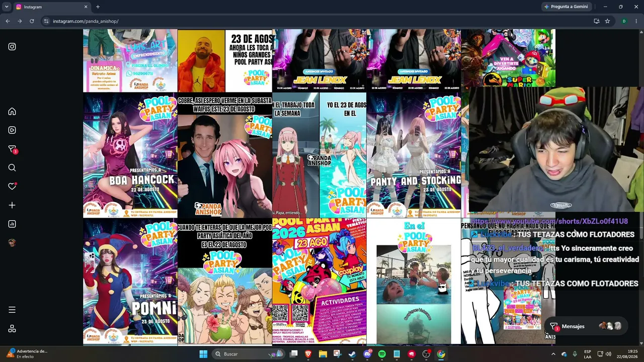Open the 'Cuando te enteras' pool party post
This screenshot has height=362, width=644.
coord(224,282)
